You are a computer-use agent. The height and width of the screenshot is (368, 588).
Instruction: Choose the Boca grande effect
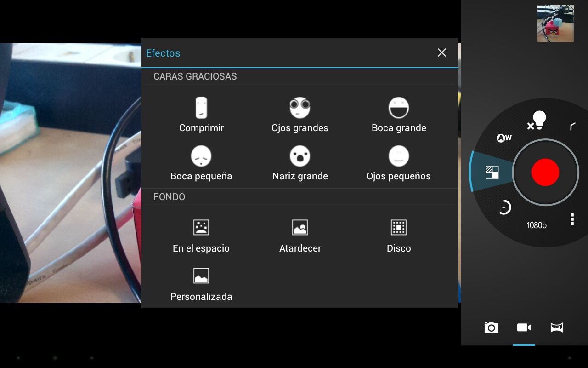[398, 115]
